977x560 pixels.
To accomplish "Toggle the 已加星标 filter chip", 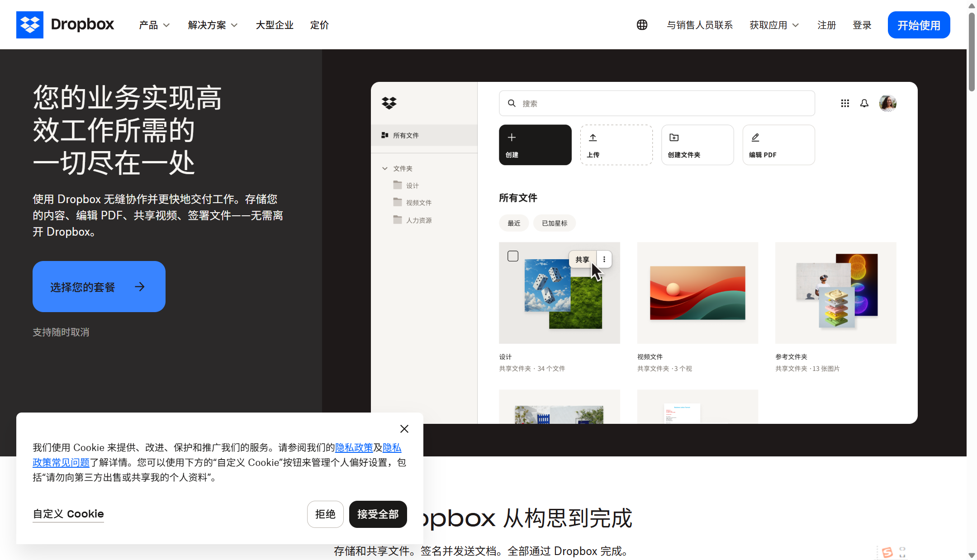I will [x=554, y=223].
